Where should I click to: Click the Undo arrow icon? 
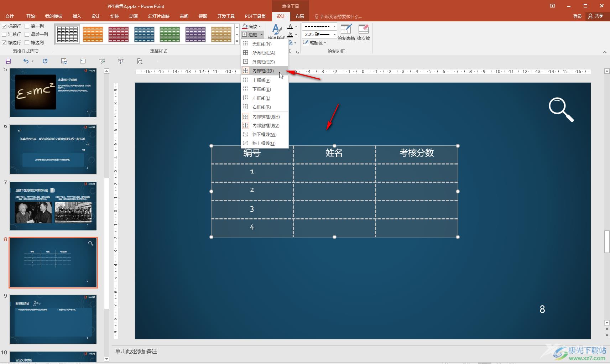pyautogui.click(x=26, y=61)
